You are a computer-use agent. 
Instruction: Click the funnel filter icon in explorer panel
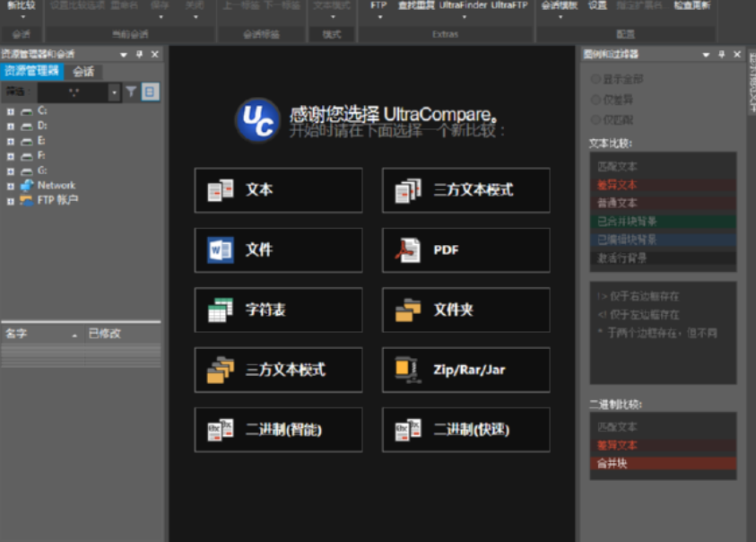[131, 92]
